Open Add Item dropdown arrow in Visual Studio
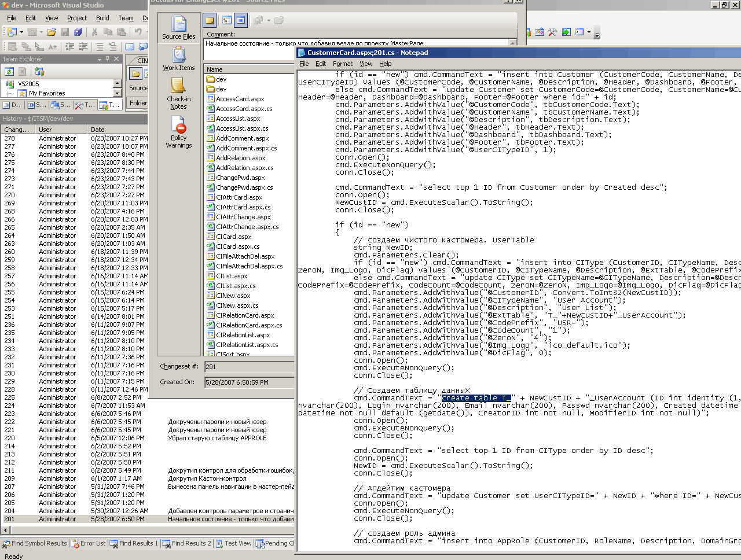Image resolution: width=741 pixels, height=560 pixels. click(x=41, y=32)
